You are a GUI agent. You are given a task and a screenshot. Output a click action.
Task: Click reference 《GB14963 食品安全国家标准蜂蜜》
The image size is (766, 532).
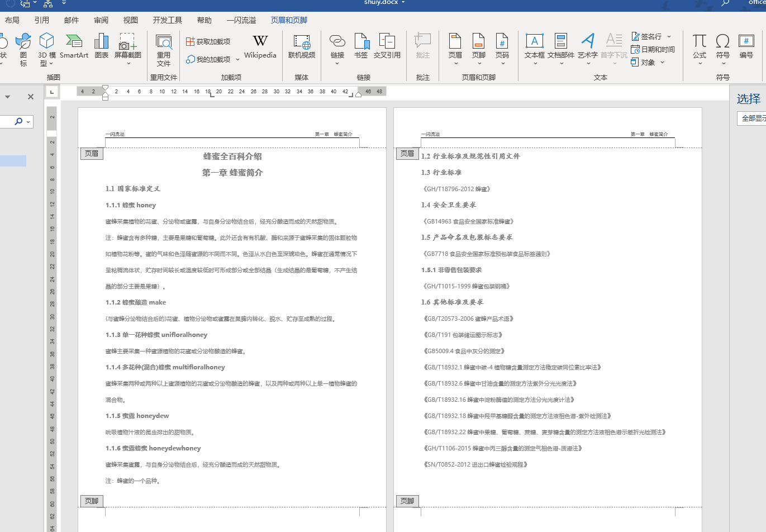click(468, 221)
